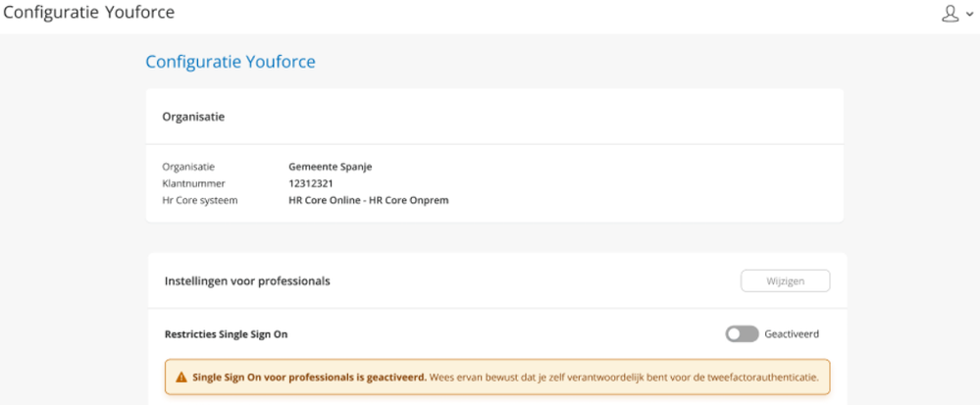The height and width of the screenshot is (405, 980).
Task: Click the HR Core Online - HR Core Onprem value
Action: [x=368, y=201]
